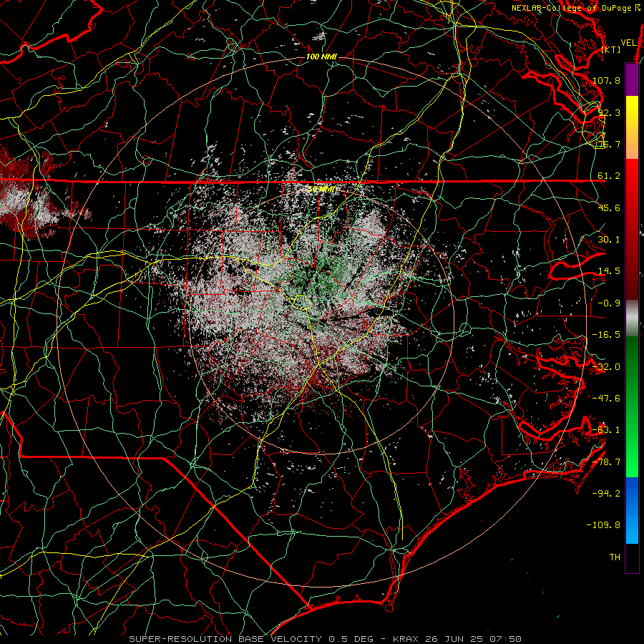Click the 61.2 legend value
The height and width of the screenshot is (644, 644).
[609, 176]
